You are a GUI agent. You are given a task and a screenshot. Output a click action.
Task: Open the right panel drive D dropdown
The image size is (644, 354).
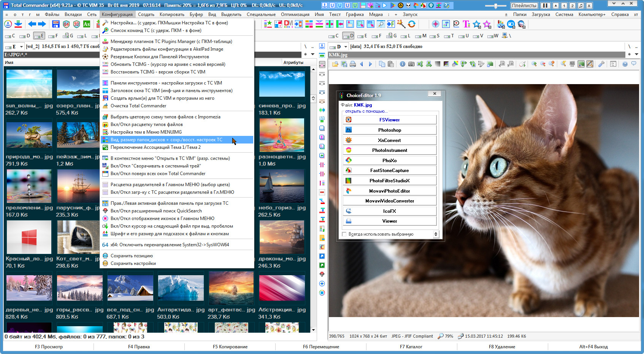coord(346,46)
